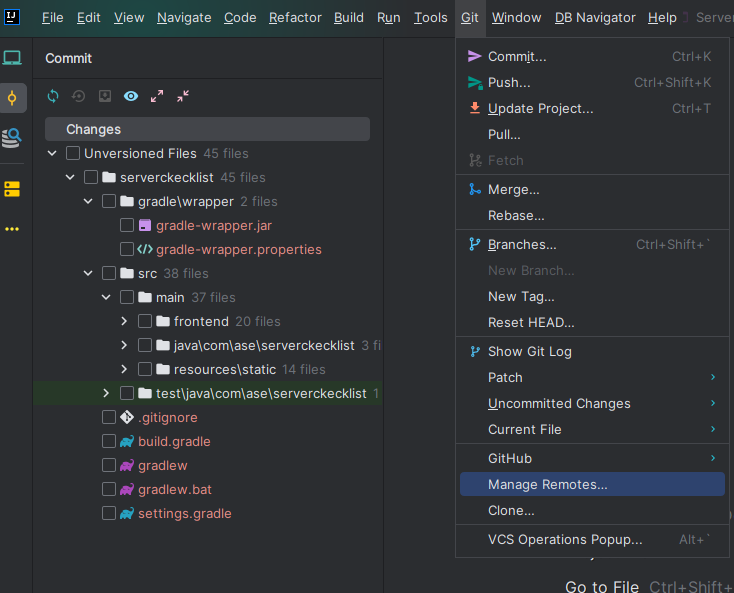
Task: Choose Rebase... from Git menu
Action: [592, 215]
